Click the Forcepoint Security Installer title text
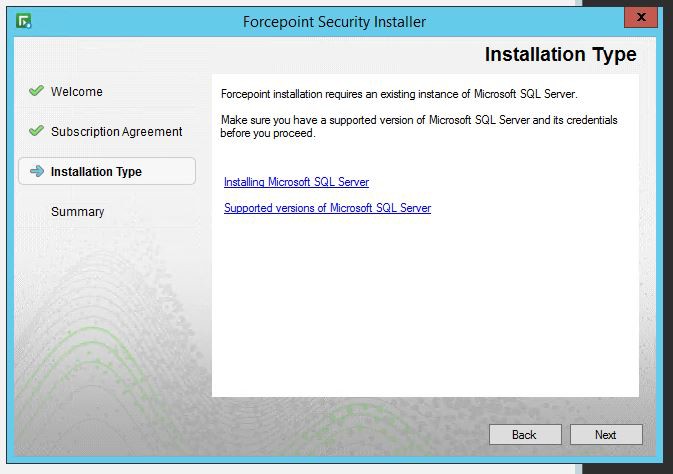The width and height of the screenshot is (673, 474). click(334, 21)
